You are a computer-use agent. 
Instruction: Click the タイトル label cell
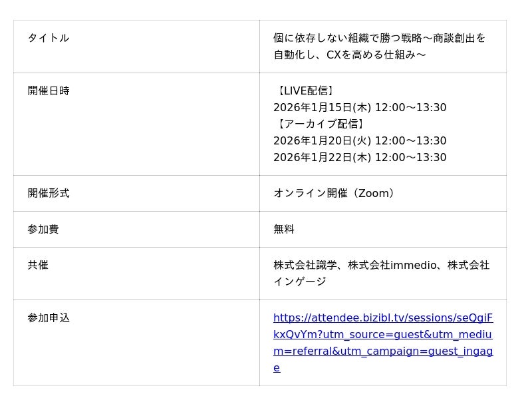(49, 38)
